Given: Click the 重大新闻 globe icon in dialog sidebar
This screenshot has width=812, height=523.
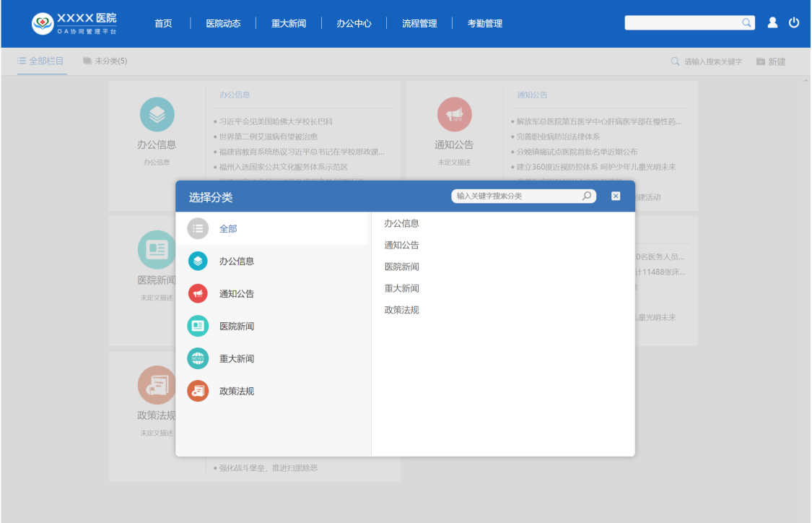Looking at the screenshot, I should pos(198,358).
